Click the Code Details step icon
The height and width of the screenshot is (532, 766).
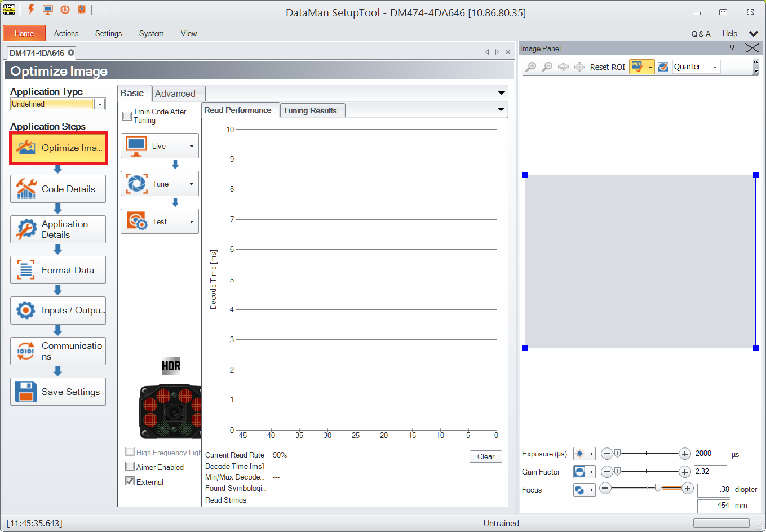coord(26,189)
